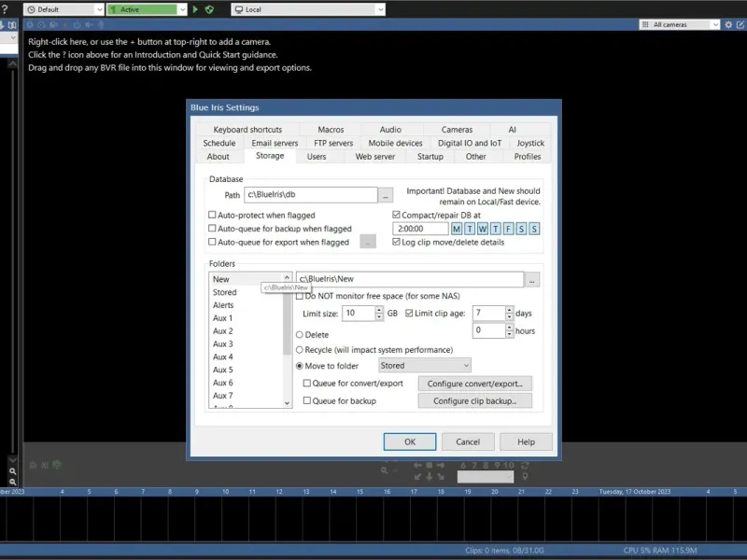Browse for the New folder path
This screenshot has height=560, width=747.
pos(532,279)
